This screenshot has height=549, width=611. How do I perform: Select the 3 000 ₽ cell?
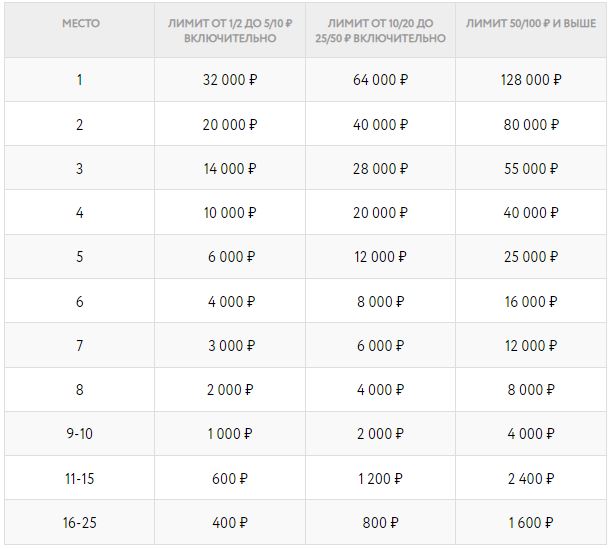point(230,345)
